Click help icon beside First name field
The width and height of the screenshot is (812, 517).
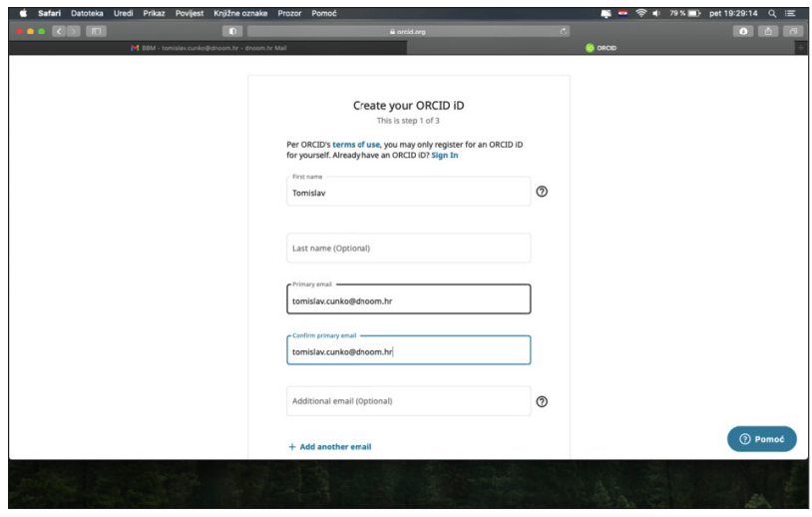point(542,192)
